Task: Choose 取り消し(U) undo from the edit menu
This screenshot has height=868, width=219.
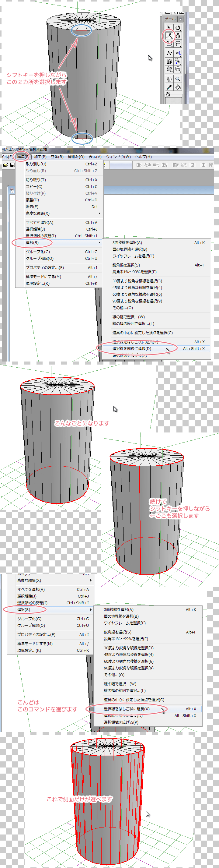Action: 36,164
